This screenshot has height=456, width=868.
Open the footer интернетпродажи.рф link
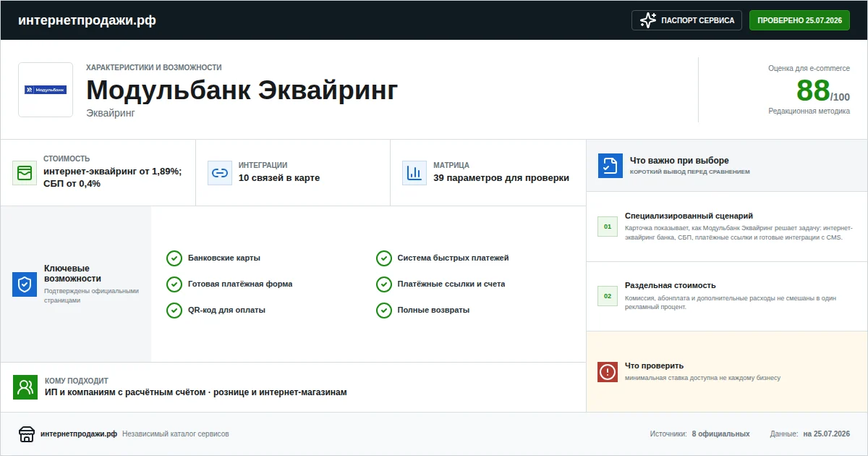[79, 434]
